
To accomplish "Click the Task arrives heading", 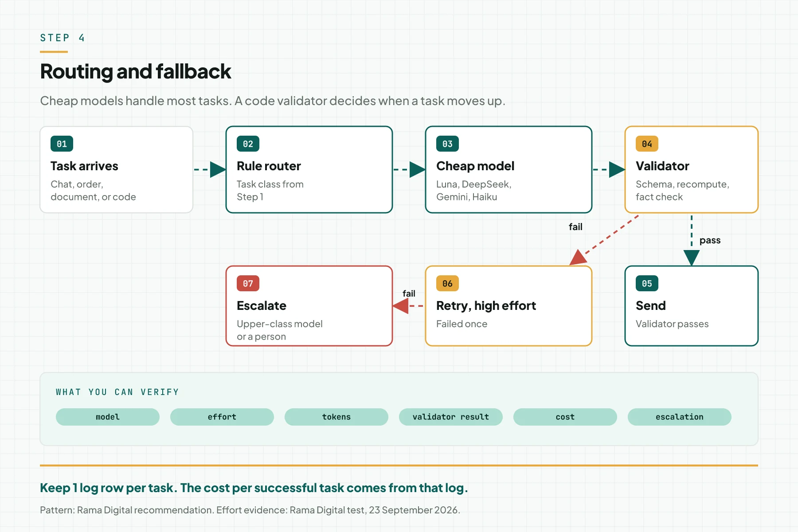I will tap(84, 166).
